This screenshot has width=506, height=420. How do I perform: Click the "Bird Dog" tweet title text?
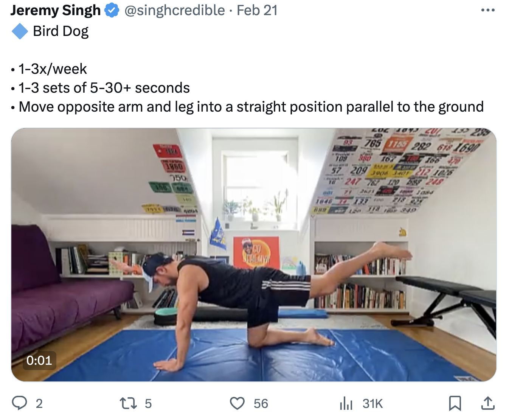61,31
